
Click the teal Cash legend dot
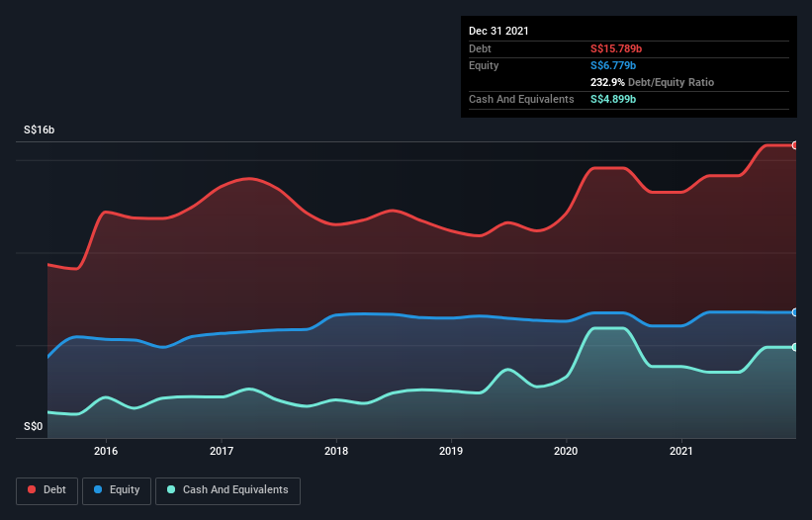(x=171, y=489)
